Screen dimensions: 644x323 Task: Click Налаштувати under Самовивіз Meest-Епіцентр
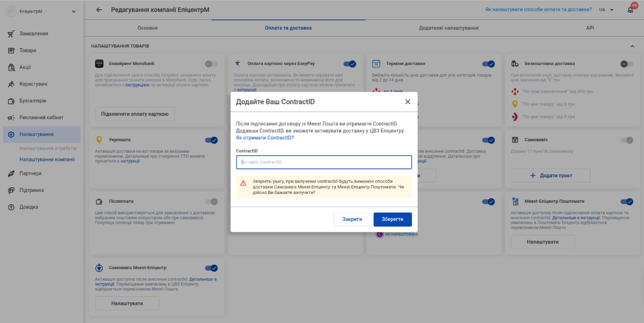click(127, 303)
